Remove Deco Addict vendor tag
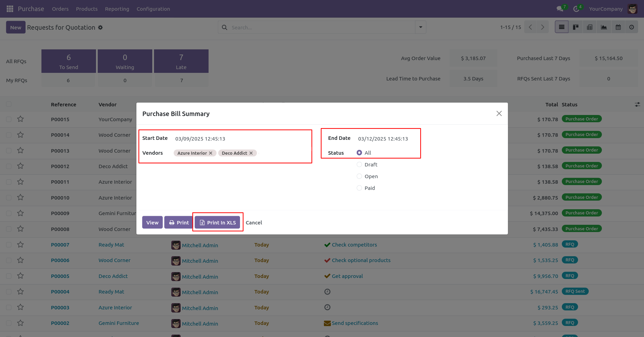 click(x=251, y=153)
